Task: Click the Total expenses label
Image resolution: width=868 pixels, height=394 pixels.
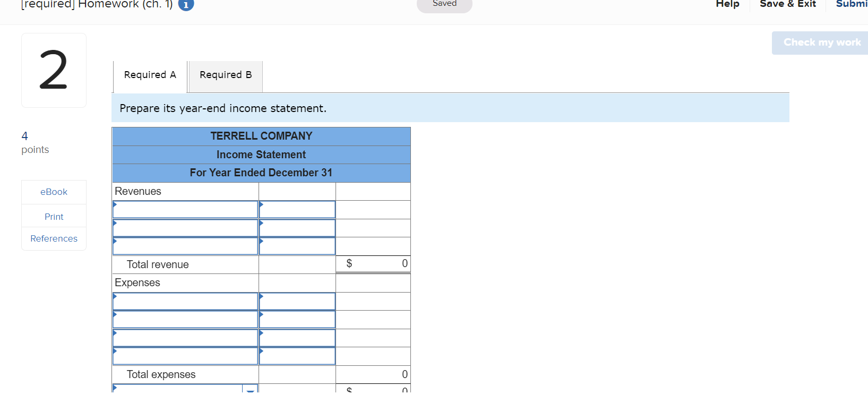Action: pyautogui.click(x=161, y=374)
